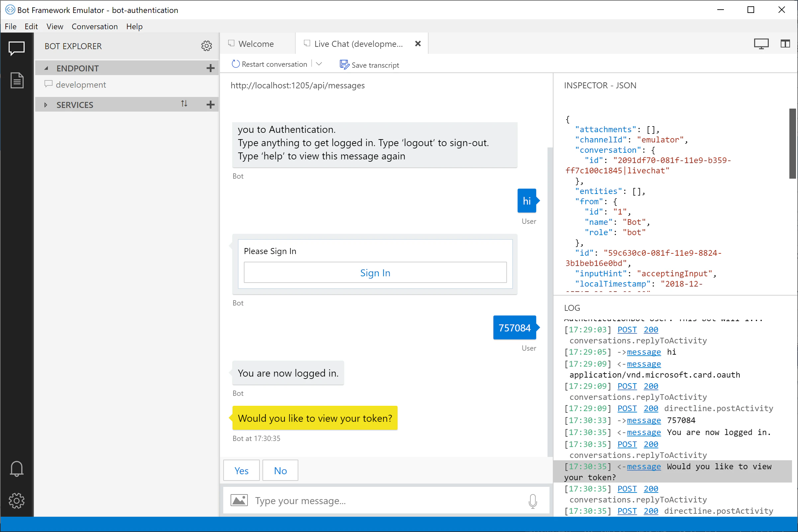Open the Bot Explorer chat icon in sidebar
Screen dimensions: 798x532
pos(16,48)
